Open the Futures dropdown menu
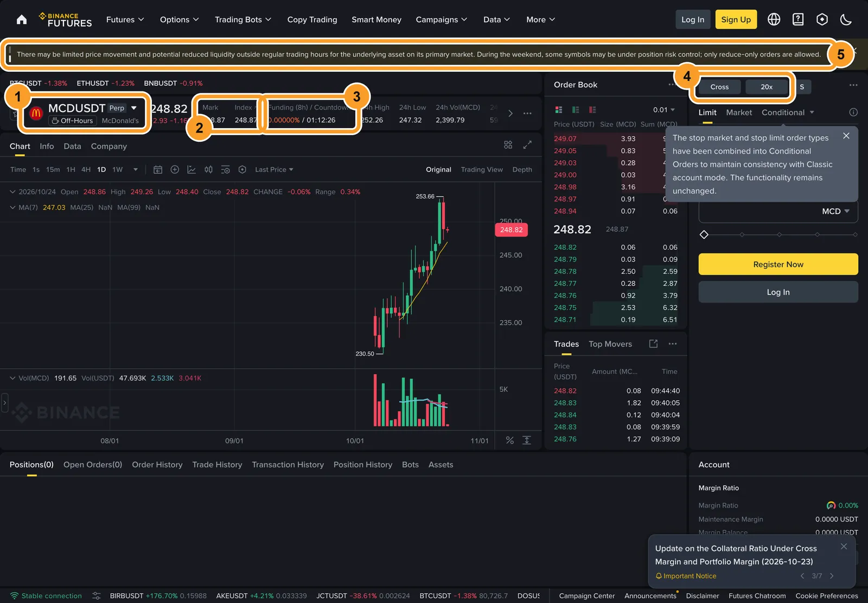 (x=125, y=20)
